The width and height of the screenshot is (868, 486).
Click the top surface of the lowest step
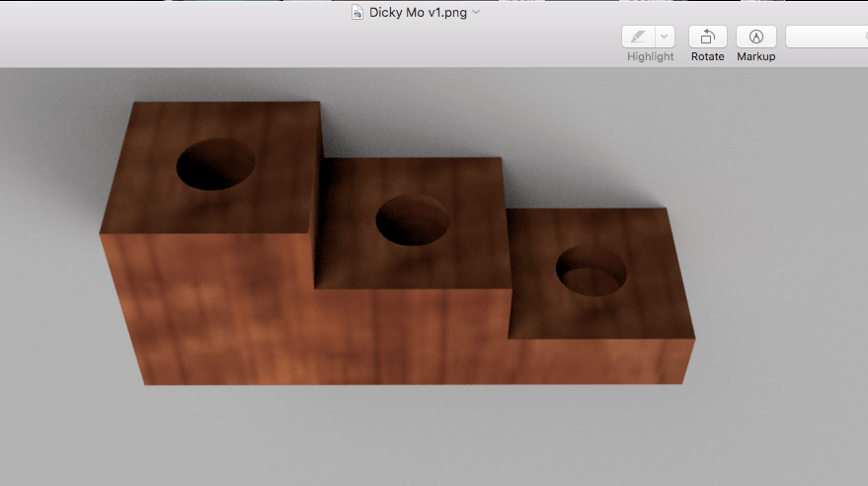(652, 306)
